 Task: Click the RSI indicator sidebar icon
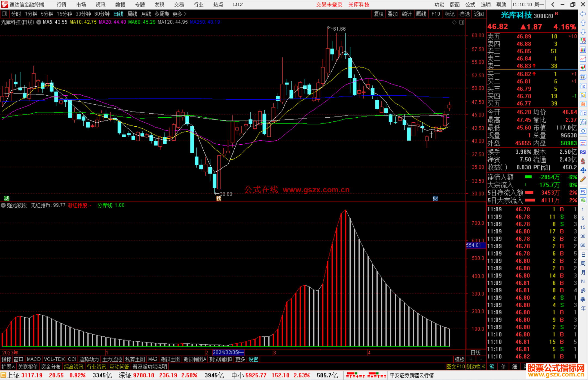pyautogui.click(x=583, y=152)
